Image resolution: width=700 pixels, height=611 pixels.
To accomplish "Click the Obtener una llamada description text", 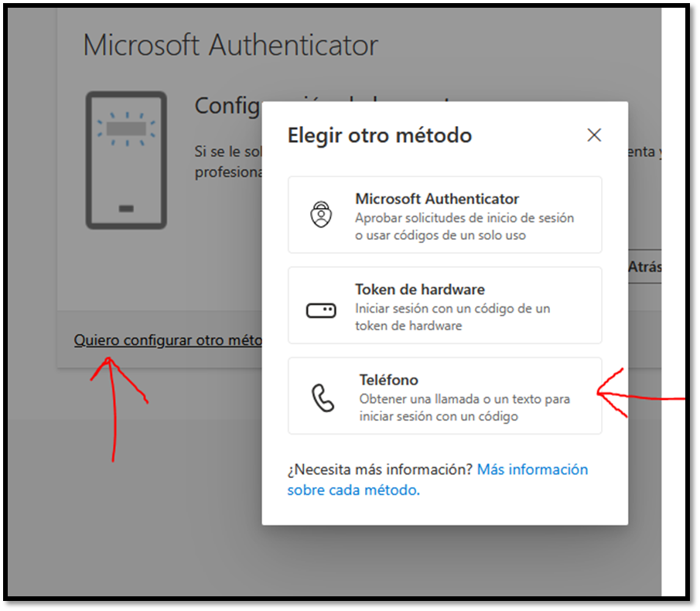I will 465,408.
